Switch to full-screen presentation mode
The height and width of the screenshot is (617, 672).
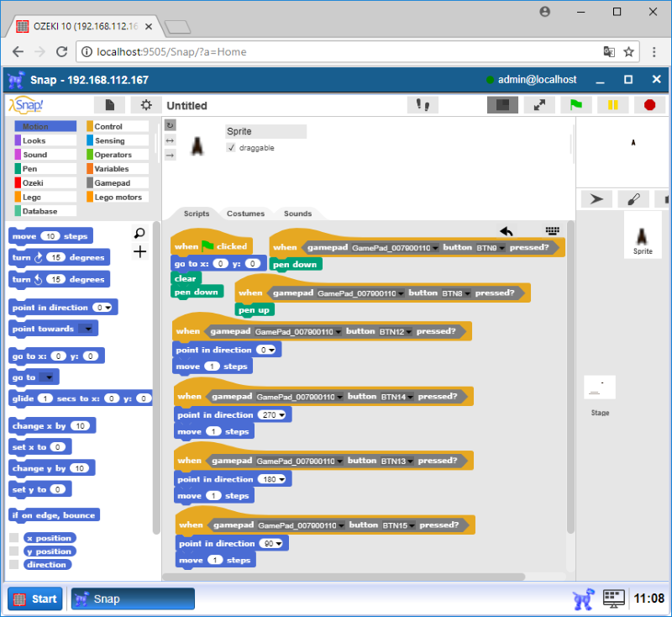click(x=539, y=105)
